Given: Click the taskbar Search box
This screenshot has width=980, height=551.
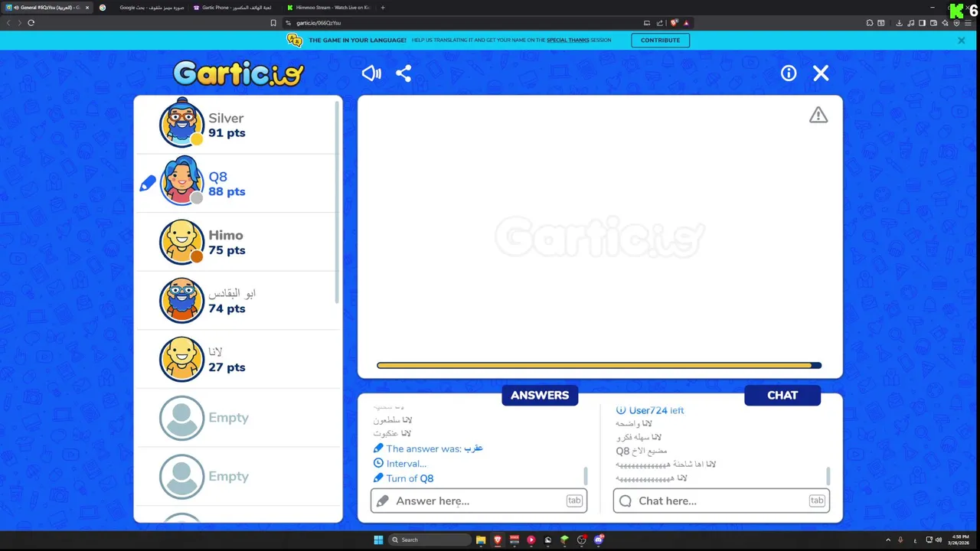Looking at the screenshot, I should [430, 540].
